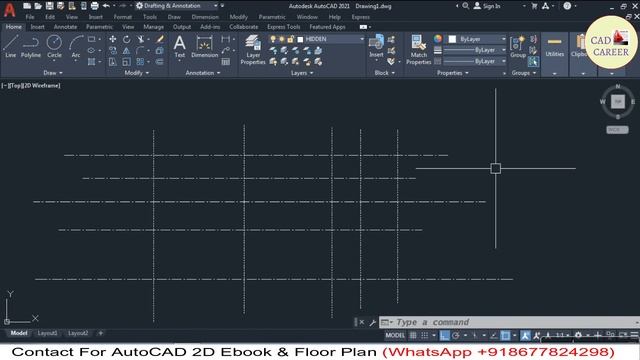Expand the Draw panel
The width and height of the screenshot is (640, 360).
click(x=53, y=73)
